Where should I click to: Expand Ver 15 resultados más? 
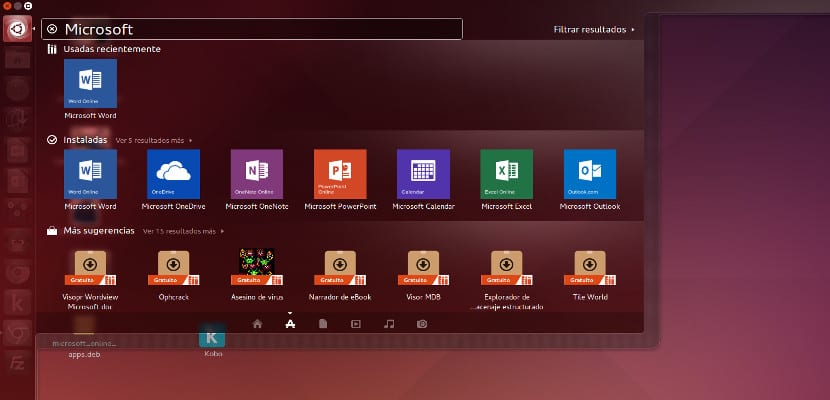coord(184,231)
